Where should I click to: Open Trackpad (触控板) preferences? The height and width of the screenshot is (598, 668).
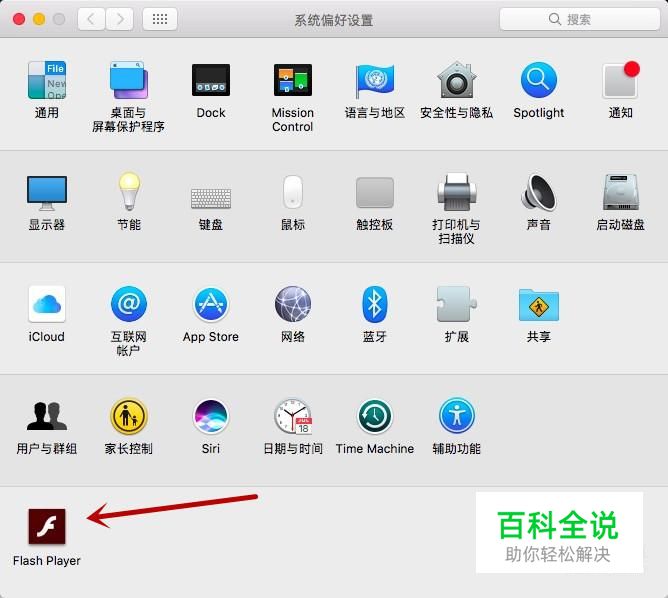tap(375, 193)
